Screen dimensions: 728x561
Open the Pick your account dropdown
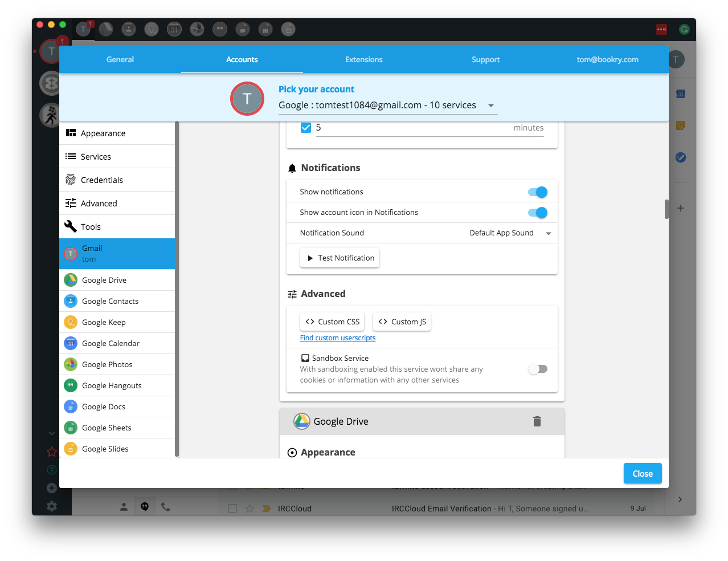pyautogui.click(x=387, y=105)
